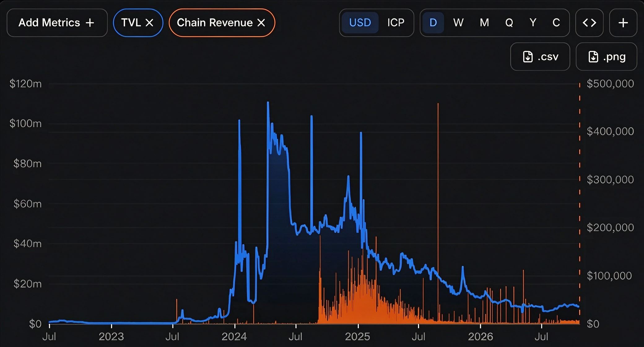Select the monthly M interval

point(484,23)
